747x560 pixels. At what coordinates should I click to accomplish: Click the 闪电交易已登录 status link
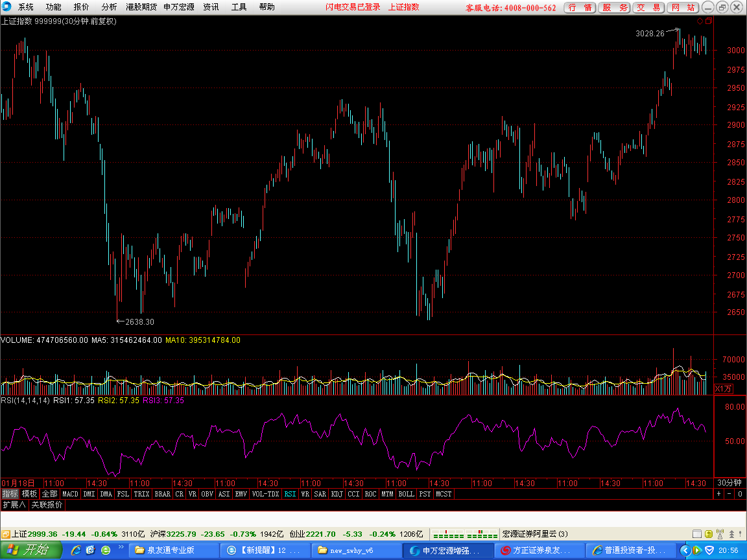(353, 7)
